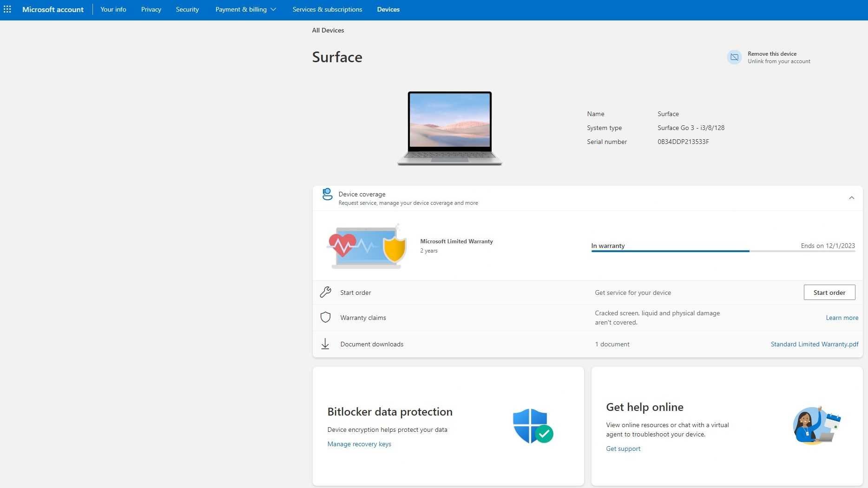Open the Privacy tab
This screenshot has height=488, width=868.
click(151, 9)
